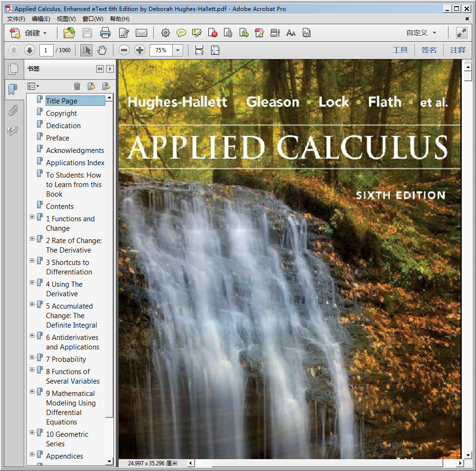Click the Delete page icon with red X
476x471 pixels.
(213, 33)
